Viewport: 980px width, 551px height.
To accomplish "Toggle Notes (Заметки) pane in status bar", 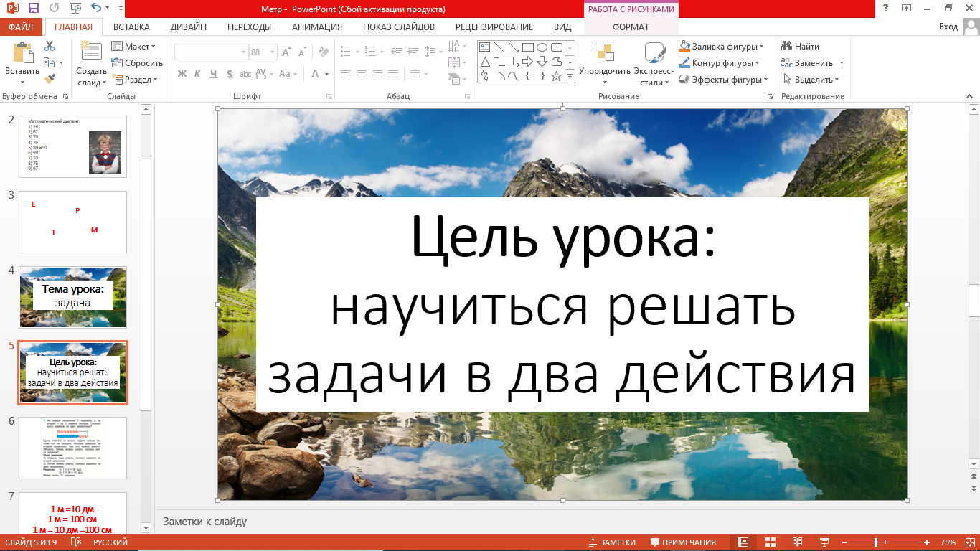I will pos(612,542).
